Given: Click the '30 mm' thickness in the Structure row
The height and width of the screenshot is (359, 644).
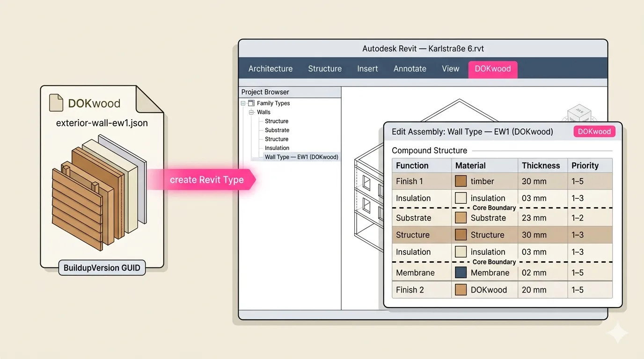Looking at the screenshot, I should pos(534,235).
